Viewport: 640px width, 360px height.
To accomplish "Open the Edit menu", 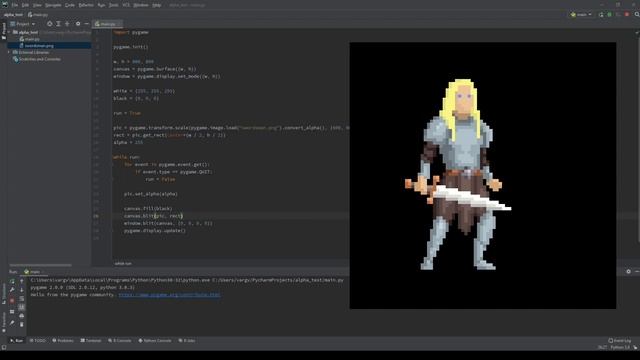I will tap(25, 5).
